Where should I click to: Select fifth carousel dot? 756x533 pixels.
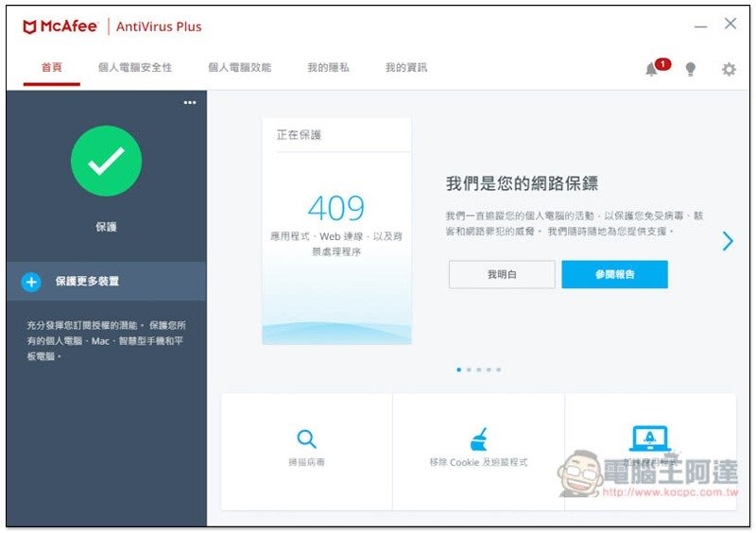point(499,370)
